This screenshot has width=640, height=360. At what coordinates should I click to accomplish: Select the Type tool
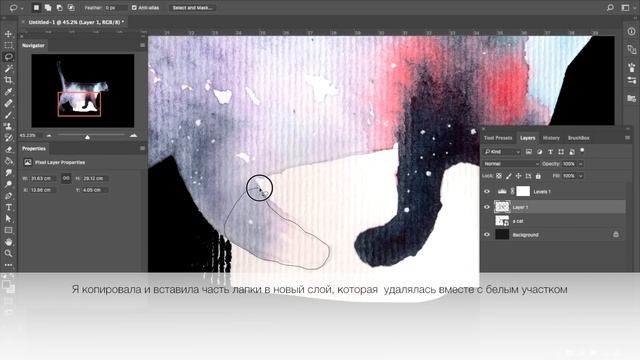8,207
